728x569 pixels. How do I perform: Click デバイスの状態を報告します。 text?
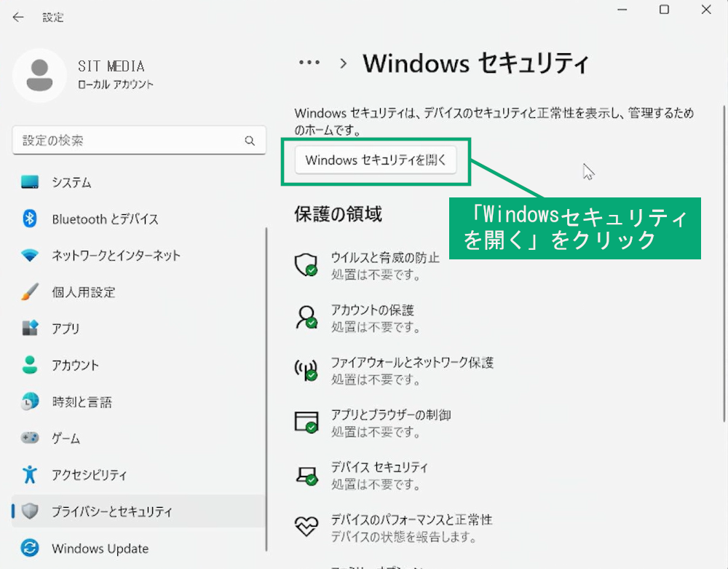coord(403,537)
